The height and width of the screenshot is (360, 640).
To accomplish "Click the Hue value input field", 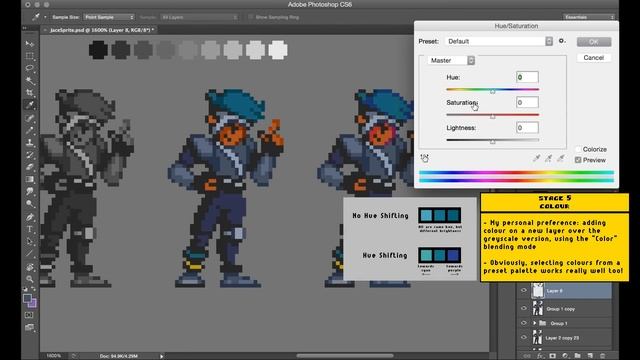I will click(527, 77).
